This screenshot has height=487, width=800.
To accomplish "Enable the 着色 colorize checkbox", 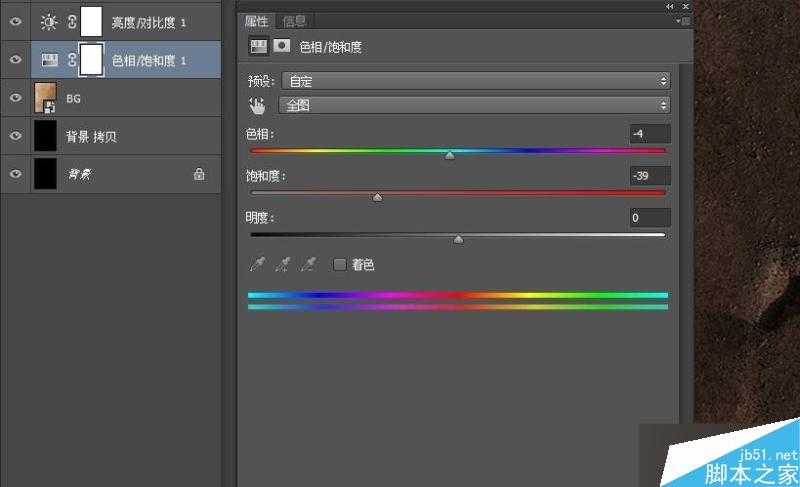I will [339, 265].
